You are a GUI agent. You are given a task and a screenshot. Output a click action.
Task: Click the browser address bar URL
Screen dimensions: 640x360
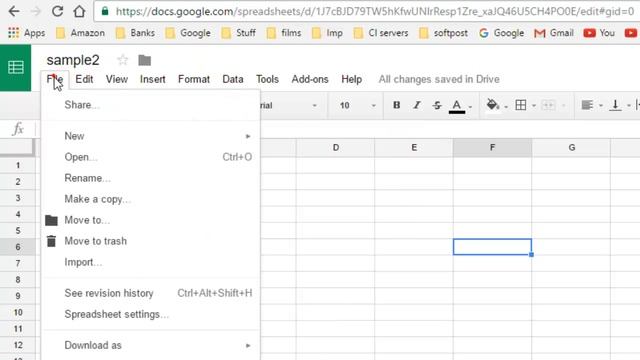(x=375, y=11)
